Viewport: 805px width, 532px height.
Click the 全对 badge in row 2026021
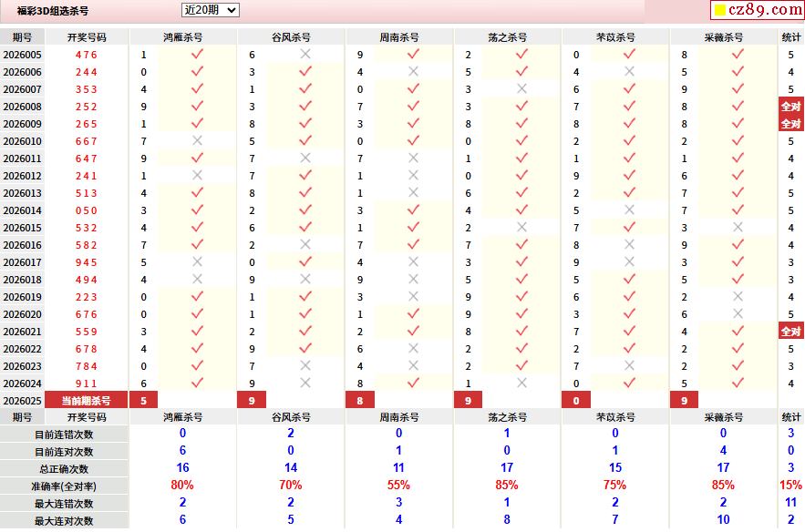coord(791,332)
